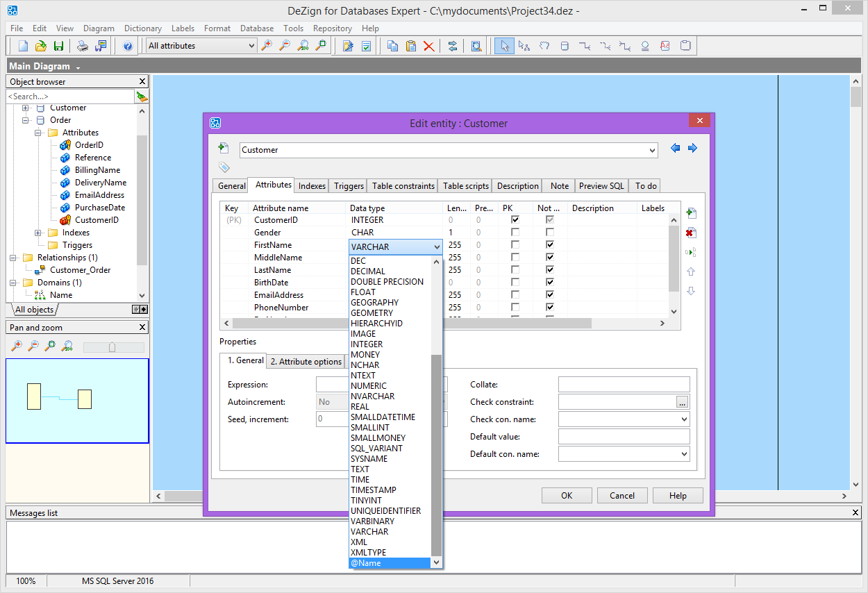Collapse Relationships (1) folder
The image size is (868, 593).
coord(13,258)
